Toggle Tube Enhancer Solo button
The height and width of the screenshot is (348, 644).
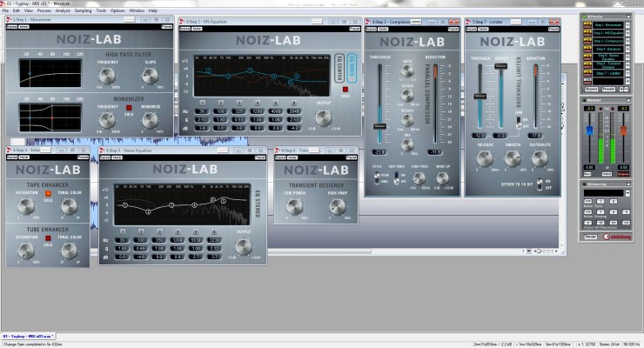[x=48, y=238]
